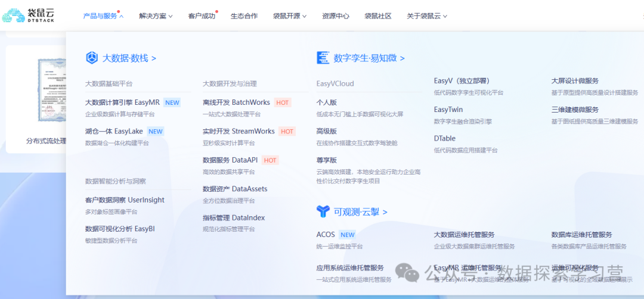
Task: Open EasyTwin product link
Action: (448, 110)
